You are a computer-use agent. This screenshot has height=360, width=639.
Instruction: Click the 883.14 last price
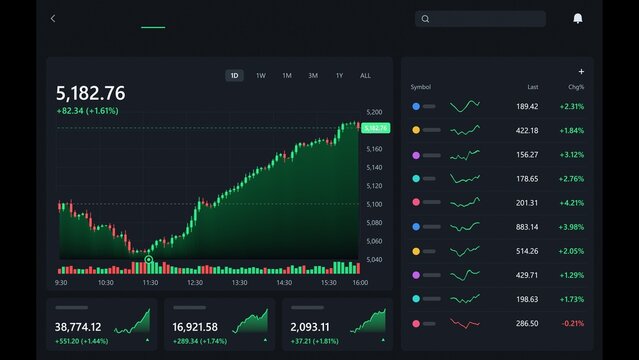tap(527, 227)
